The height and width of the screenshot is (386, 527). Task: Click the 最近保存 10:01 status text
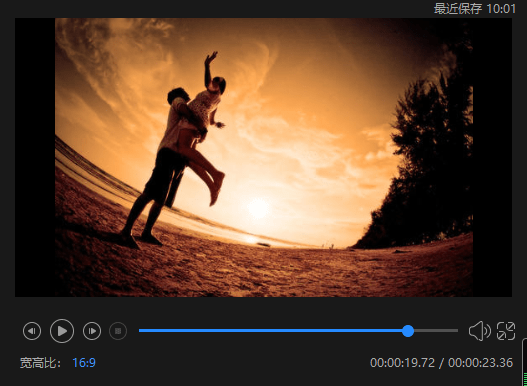click(x=475, y=8)
